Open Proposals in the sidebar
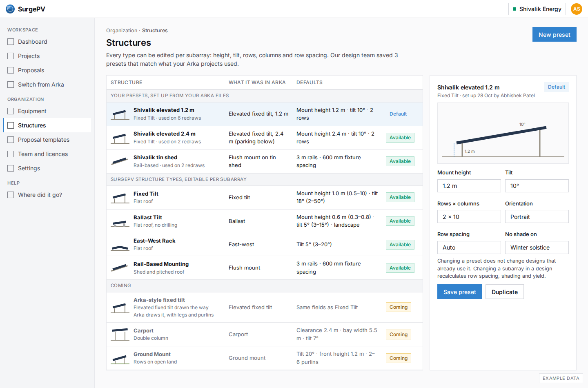The height and width of the screenshot is (388, 588). tap(47, 70)
